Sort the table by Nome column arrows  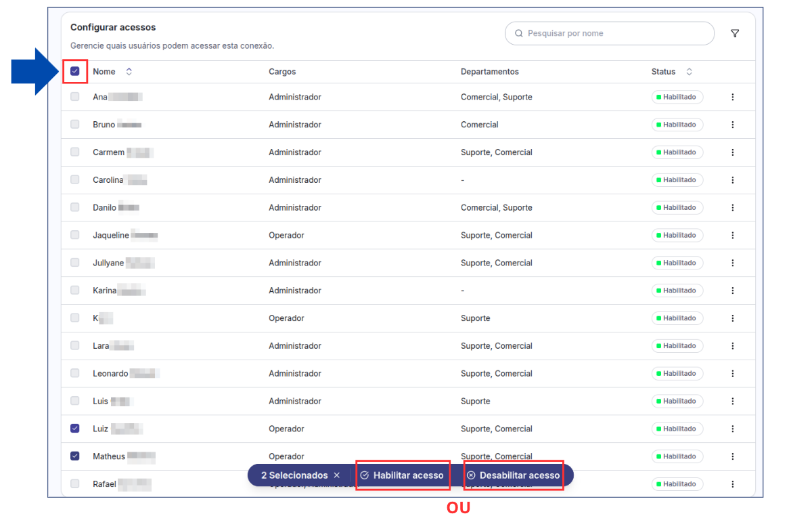[129, 72]
